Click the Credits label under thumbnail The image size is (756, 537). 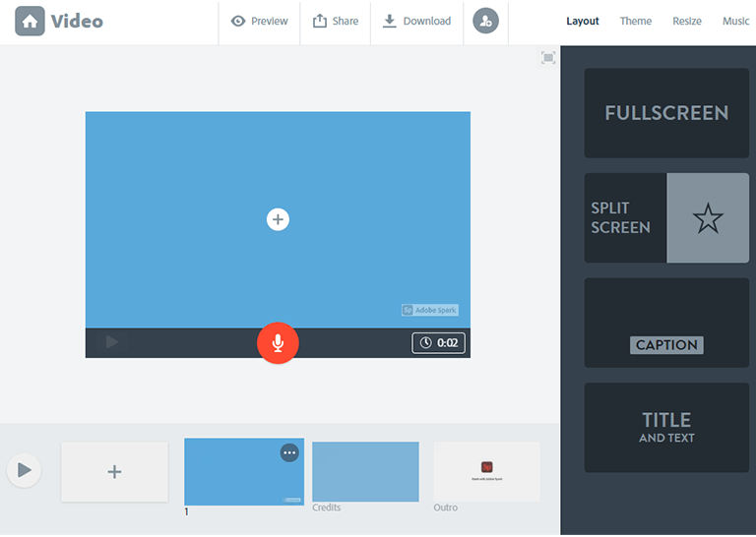pyautogui.click(x=327, y=507)
